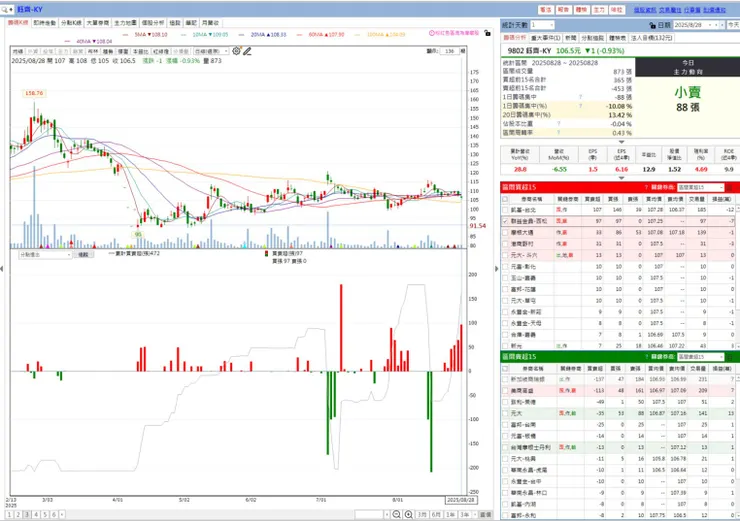
Task: Click the lock icon beside 日期
Action: (652, 25)
